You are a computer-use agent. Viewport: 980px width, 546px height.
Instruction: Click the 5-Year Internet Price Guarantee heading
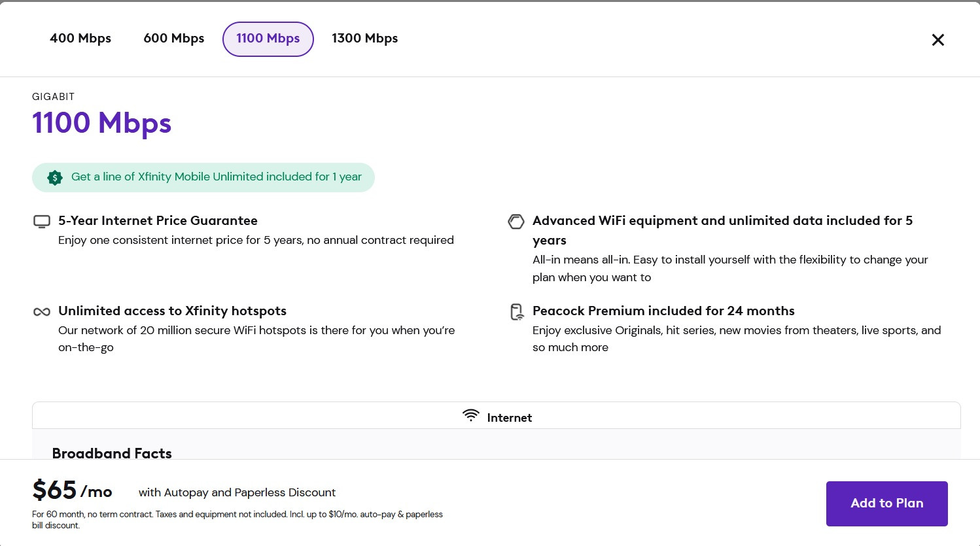point(158,220)
